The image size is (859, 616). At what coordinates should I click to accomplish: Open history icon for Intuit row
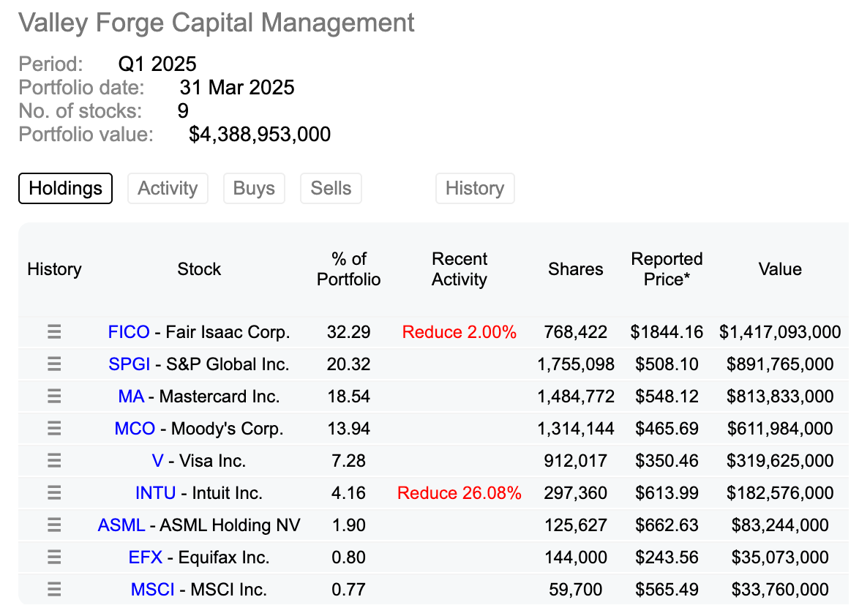(x=53, y=493)
